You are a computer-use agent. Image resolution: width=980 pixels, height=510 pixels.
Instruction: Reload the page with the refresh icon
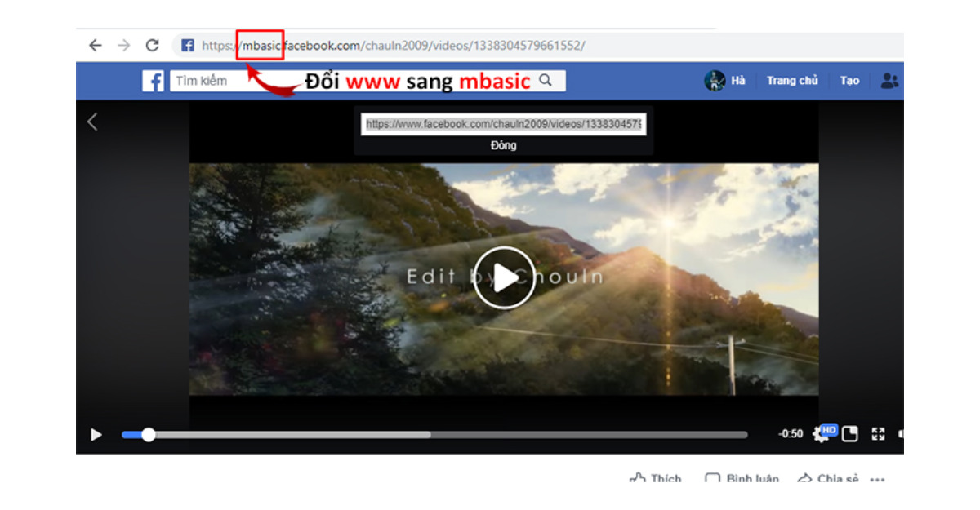click(x=152, y=46)
